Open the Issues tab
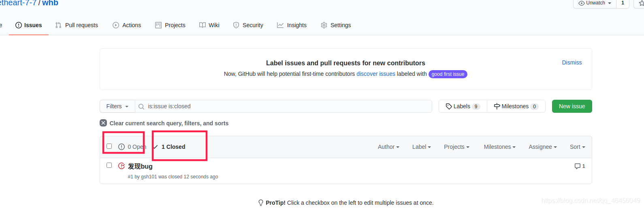The width and height of the screenshot is (644, 208). click(x=29, y=25)
